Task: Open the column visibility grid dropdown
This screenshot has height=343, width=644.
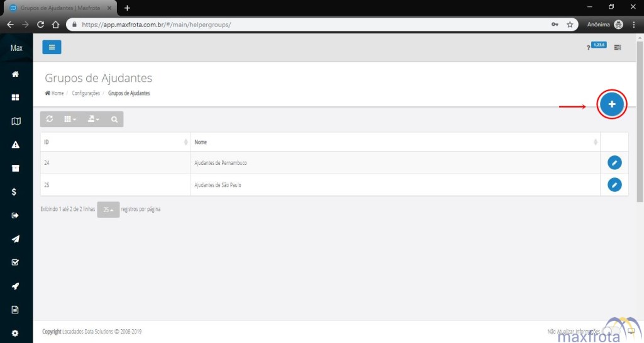Action: (x=70, y=119)
